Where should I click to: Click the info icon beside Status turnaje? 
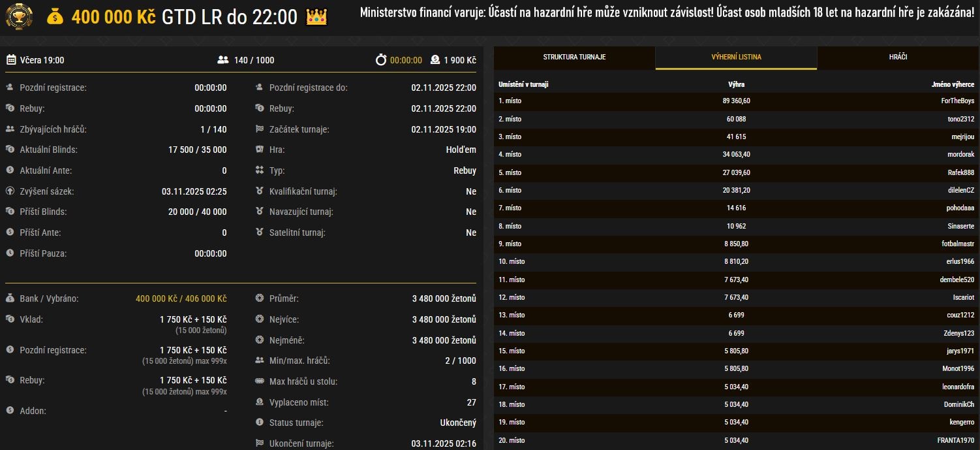260,423
